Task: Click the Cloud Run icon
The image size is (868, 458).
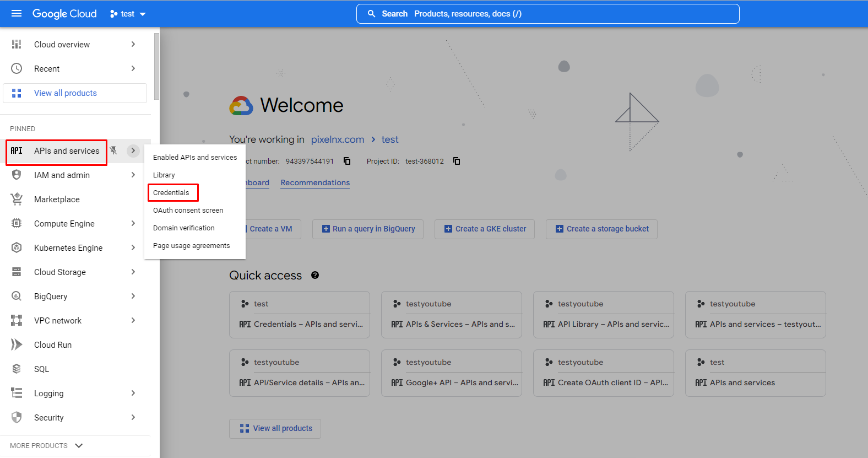Action: (x=17, y=344)
